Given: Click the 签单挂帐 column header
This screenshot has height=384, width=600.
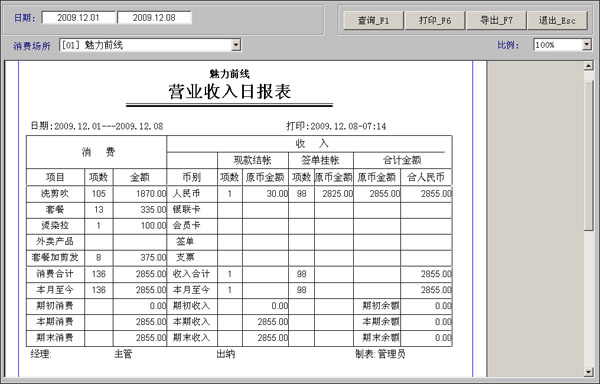Looking at the screenshot, I should 321,160.
